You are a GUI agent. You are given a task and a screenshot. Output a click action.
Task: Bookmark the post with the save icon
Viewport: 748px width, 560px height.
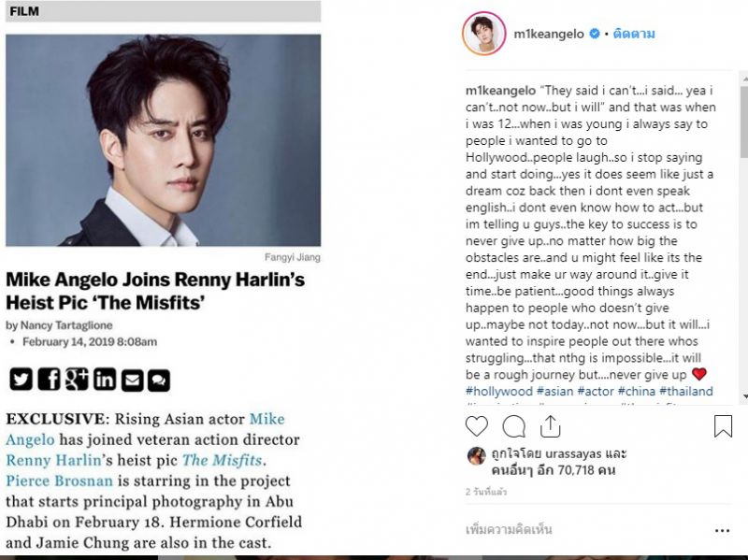tap(723, 426)
